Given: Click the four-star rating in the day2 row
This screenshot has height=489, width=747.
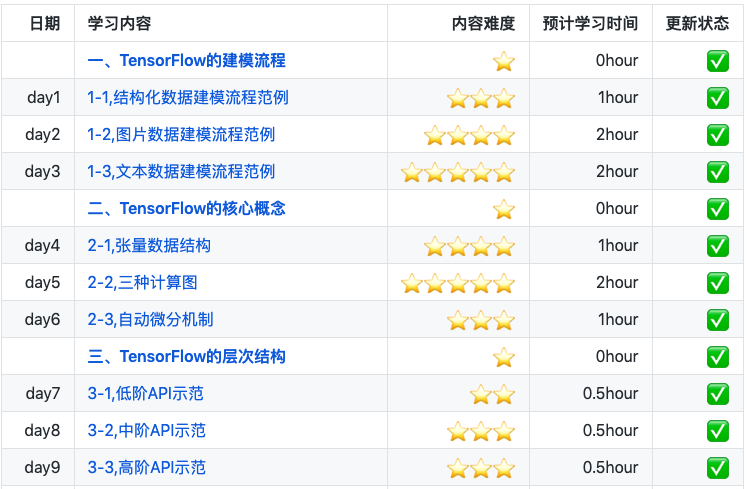Looking at the screenshot, I should [x=470, y=135].
